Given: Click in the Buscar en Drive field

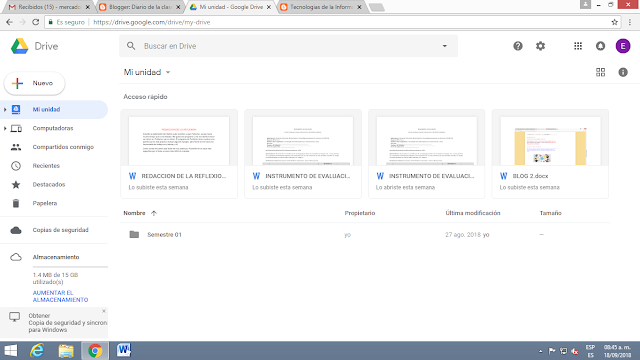Looking at the screenshot, I should pos(290,46).
